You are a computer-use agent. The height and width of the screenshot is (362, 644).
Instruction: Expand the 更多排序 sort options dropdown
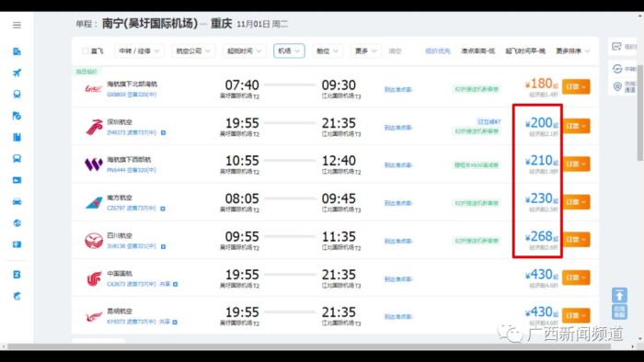[x=572, y=51]
